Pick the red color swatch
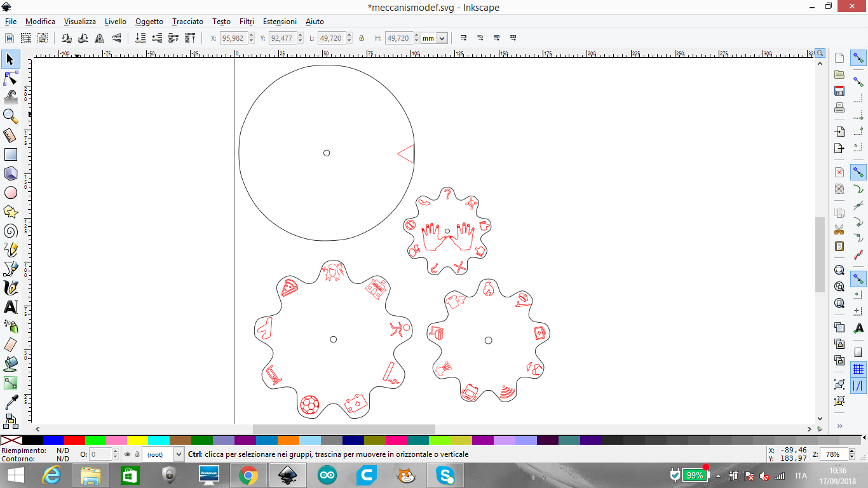Image resolution: width=868 pixels, height=488 pixels. tap(74, 440)
